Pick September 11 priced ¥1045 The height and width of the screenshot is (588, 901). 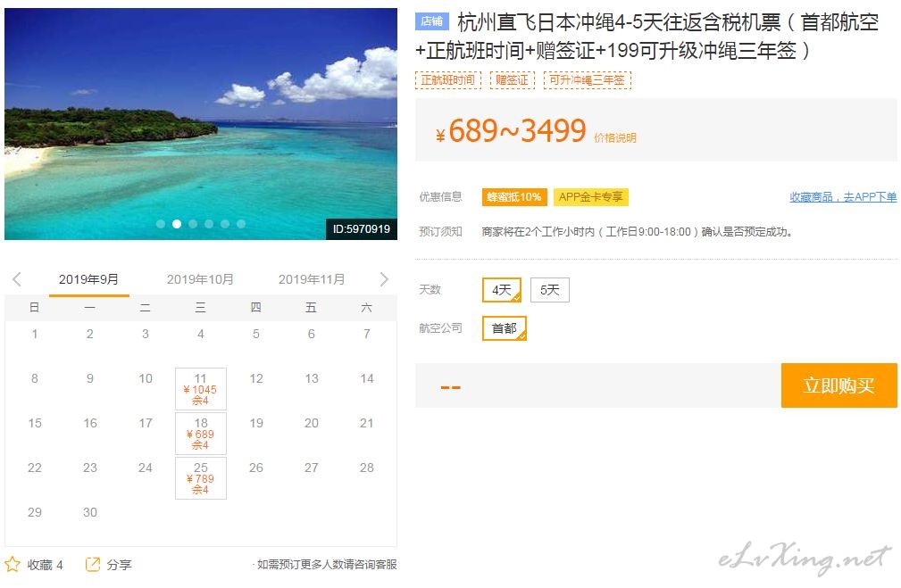[x=201, y=389]
